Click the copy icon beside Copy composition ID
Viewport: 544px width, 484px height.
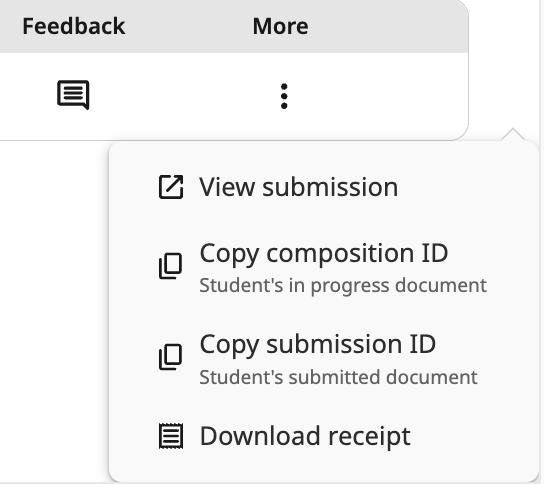tap(170, 266)
